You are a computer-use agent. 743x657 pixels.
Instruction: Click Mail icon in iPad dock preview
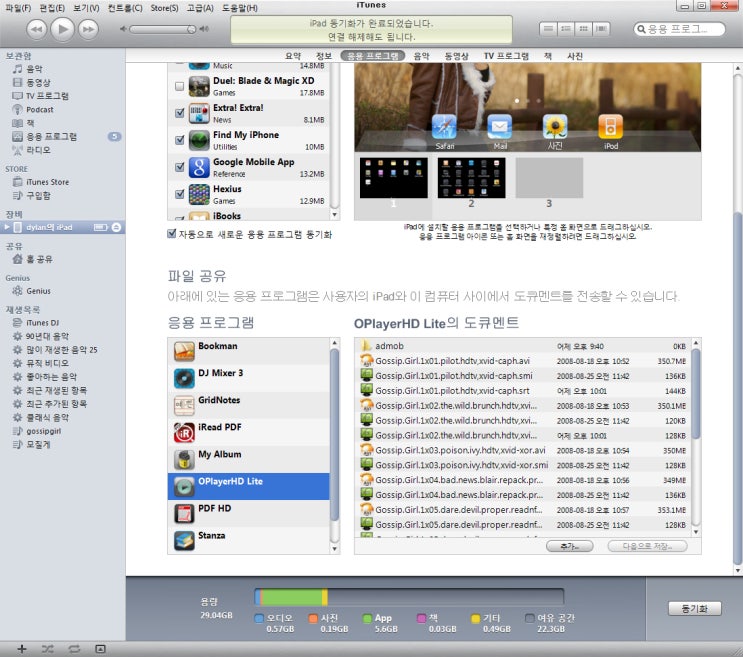click(500, 127)
